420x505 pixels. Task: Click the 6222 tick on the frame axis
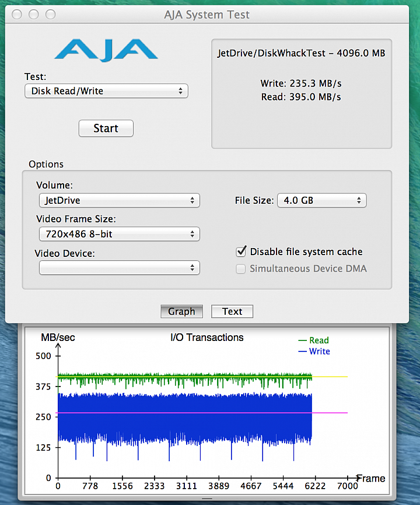(x=315, y=486)
